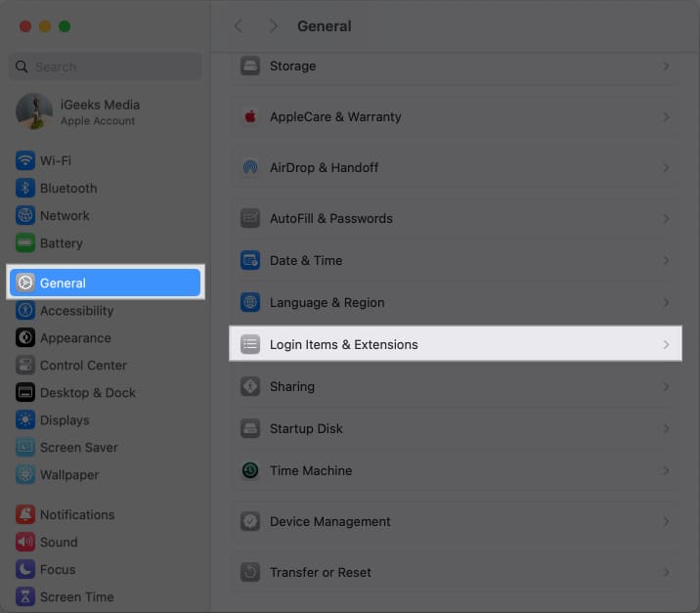
Task: Click the iGeeks Media profile picture
Action: pos(34,111)
